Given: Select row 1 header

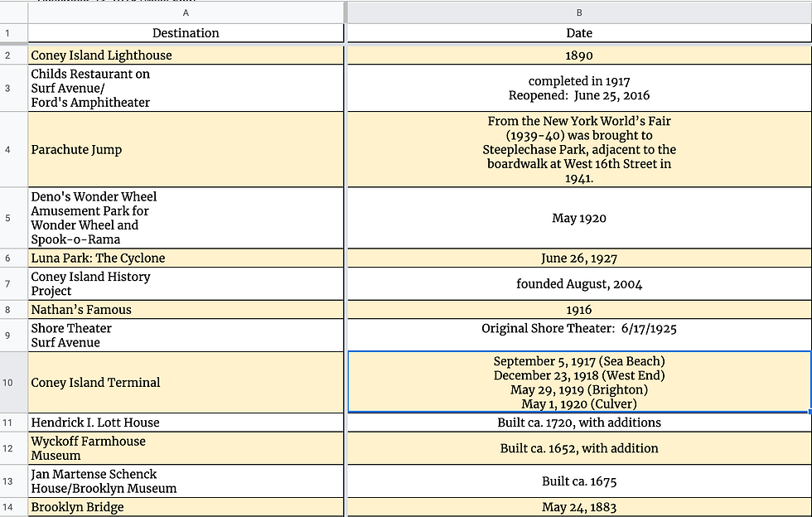Looking at the screenshot, I should 13,33.
